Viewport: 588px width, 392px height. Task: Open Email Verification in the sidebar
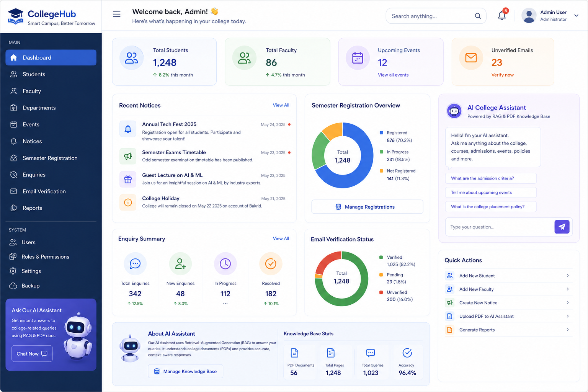(51, 191)
